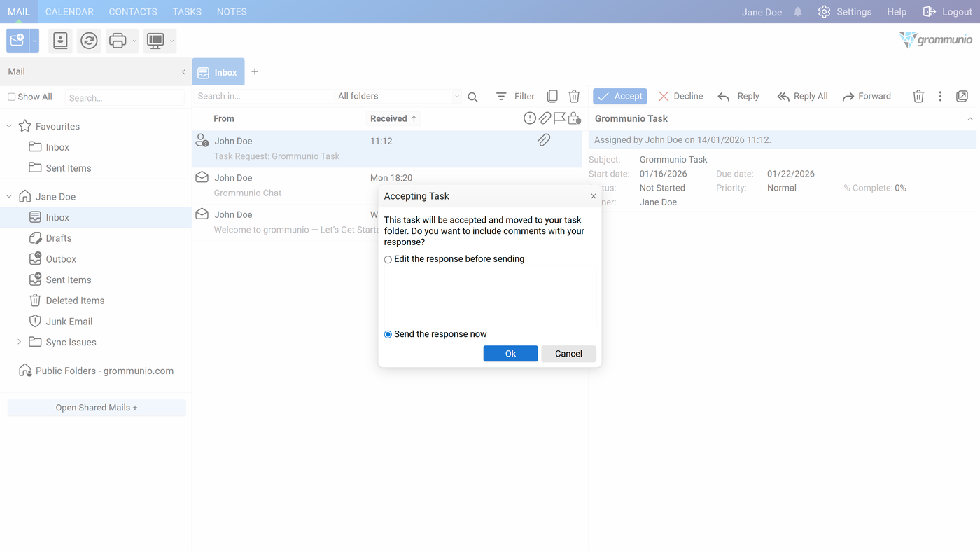This screenshot has width=980, height=552.
Task: Enable the Show All checkbox
Action: pyautogui.click(x=12, y=97)
